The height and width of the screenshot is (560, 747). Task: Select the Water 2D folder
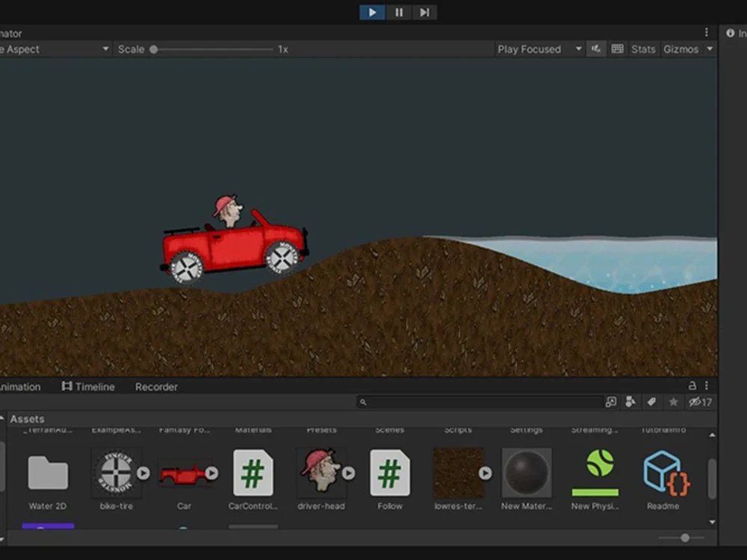point(48,473)
